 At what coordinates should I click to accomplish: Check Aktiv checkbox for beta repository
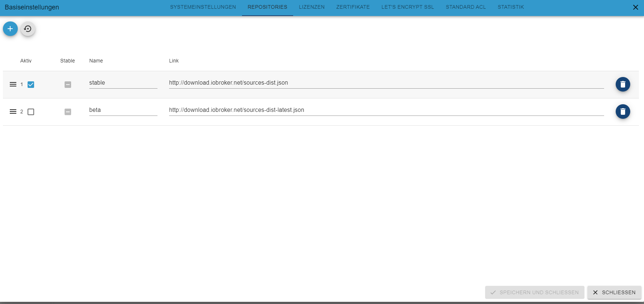pos(31,112)
